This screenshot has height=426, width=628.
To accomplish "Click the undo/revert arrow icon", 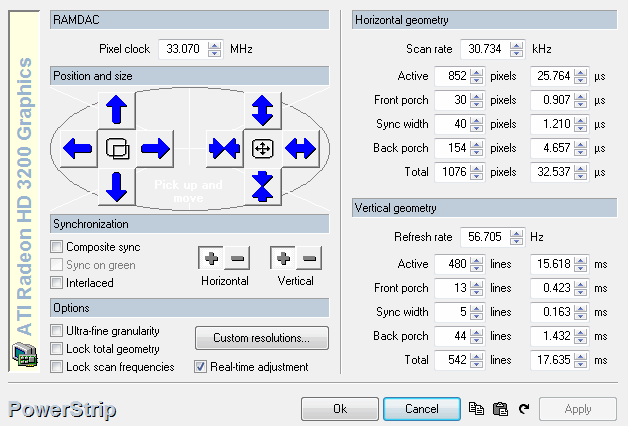I will (524, 409).
